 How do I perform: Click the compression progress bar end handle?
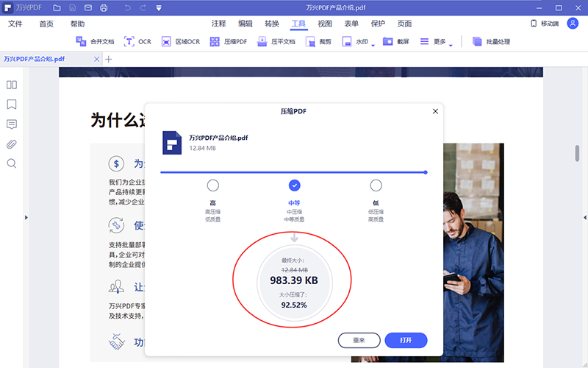pos(426,172)
